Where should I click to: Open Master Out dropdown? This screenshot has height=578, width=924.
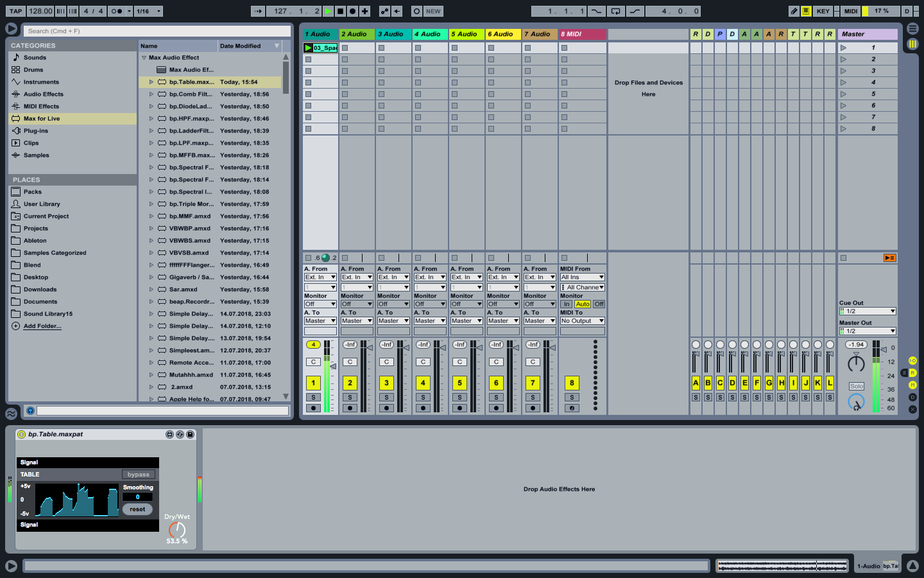tap(868, 331)
